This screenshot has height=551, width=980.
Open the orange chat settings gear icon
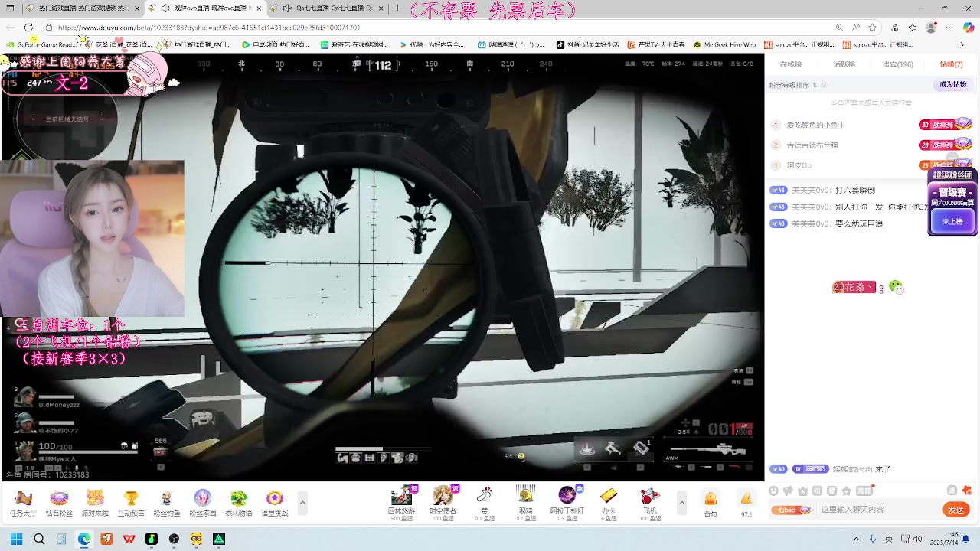point(968,491)
